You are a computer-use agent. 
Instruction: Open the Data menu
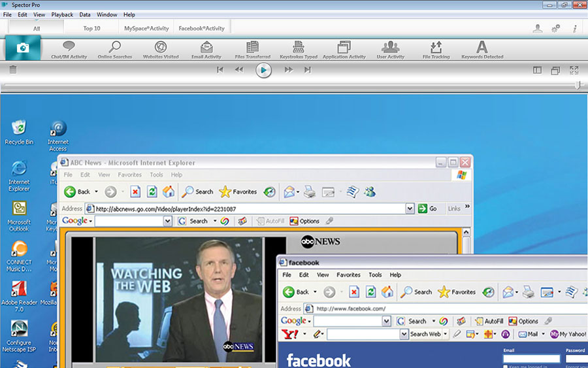85,14
